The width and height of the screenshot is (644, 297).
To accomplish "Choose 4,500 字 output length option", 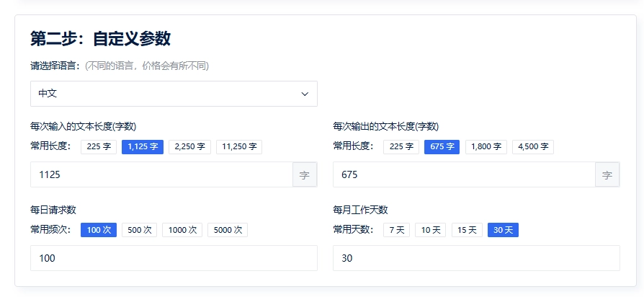I will pos(533,147).
